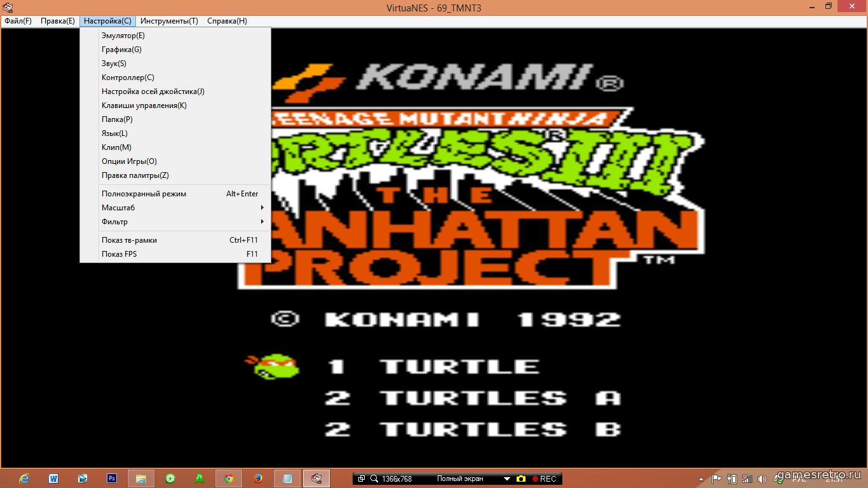Click the magnifier icon in recorder bar
Viewport: 868px width, 488px height.
[374, 478]
